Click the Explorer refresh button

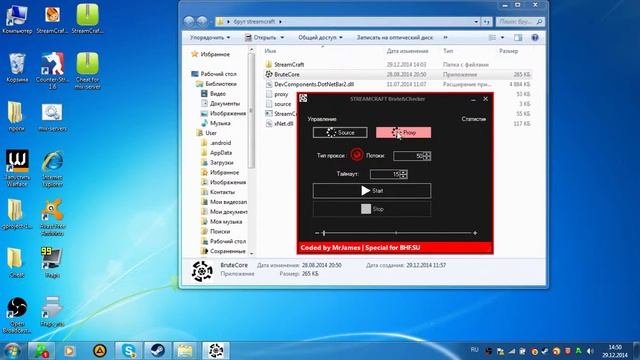click(x=487, y=22)
